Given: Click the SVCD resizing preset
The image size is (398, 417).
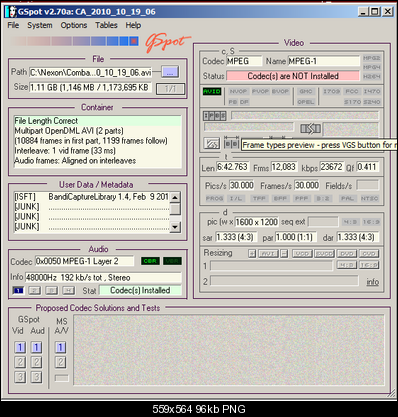Looking at the screenshot, I should [x=324, y=254].
